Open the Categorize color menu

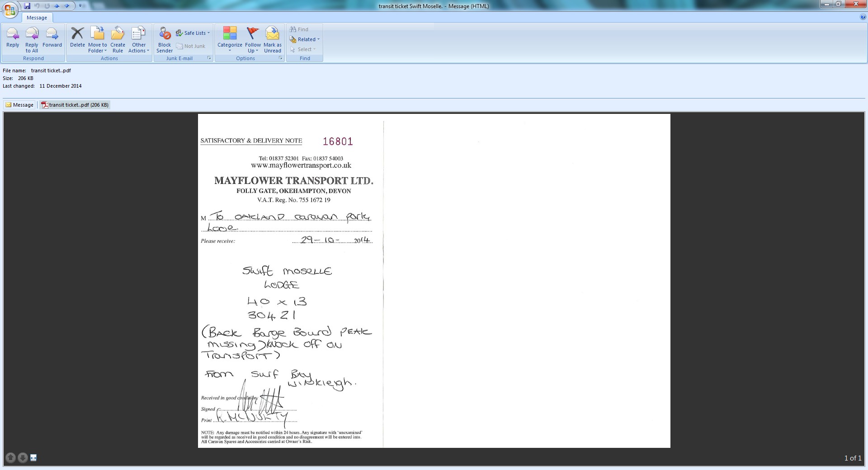coord(230,40)
